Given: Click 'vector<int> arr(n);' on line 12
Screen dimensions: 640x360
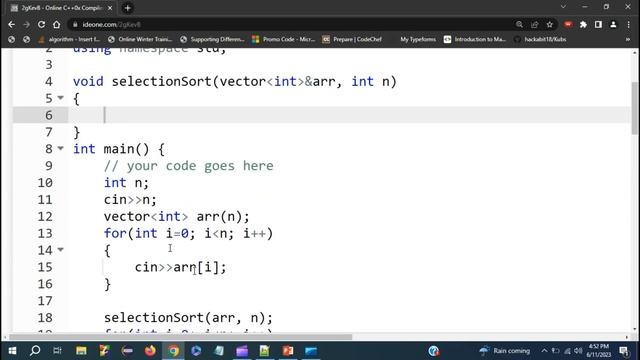Looking at the screenshot, I should (x=176, y=216).
